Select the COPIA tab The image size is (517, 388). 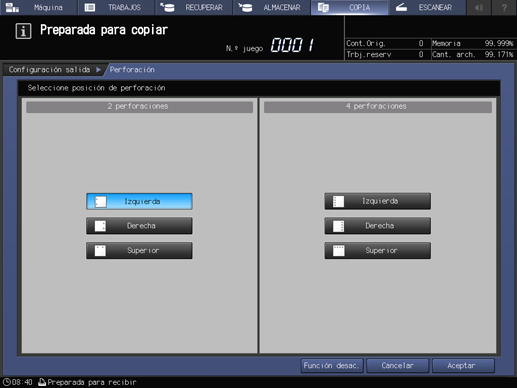349,7
